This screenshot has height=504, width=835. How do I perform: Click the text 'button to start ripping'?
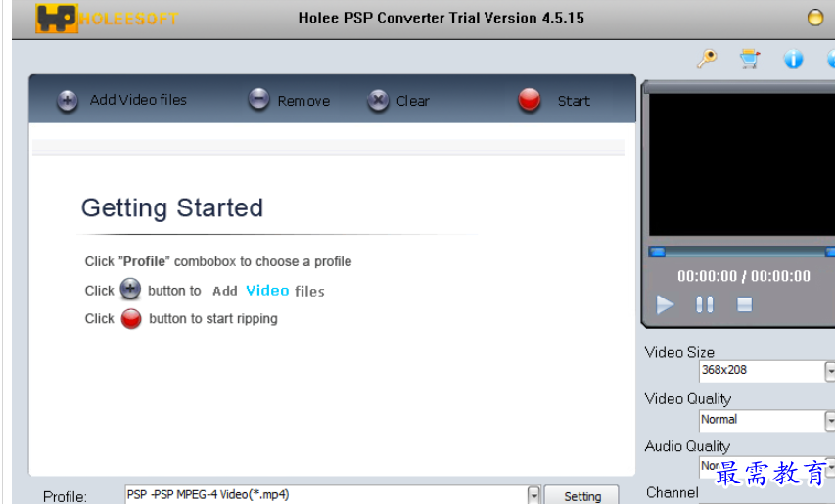tap(213, 318)
